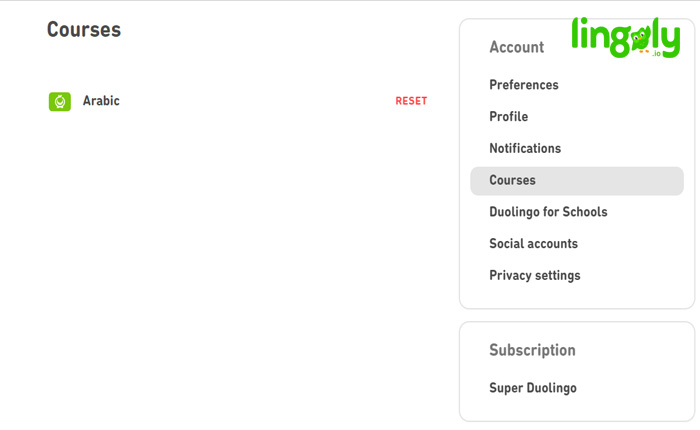700x430 pixels.
Task: Select the highlighted Courses sidebar item
Action: 577,181
